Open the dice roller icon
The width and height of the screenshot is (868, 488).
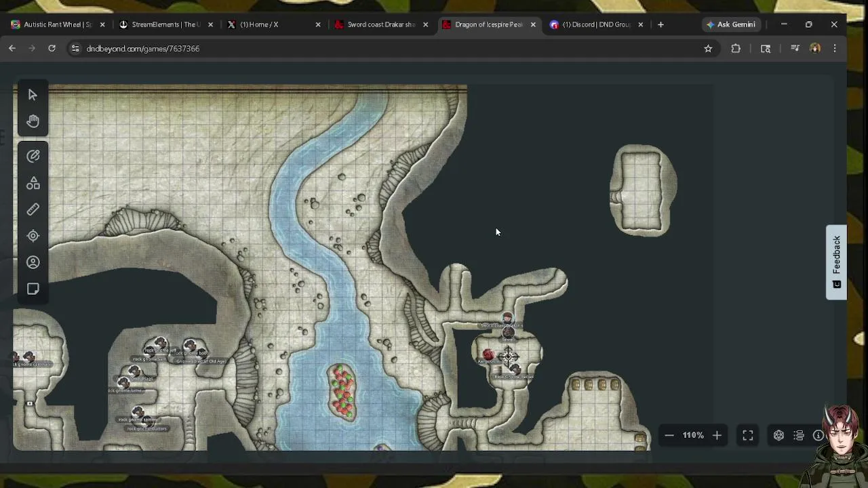(778, 436)
